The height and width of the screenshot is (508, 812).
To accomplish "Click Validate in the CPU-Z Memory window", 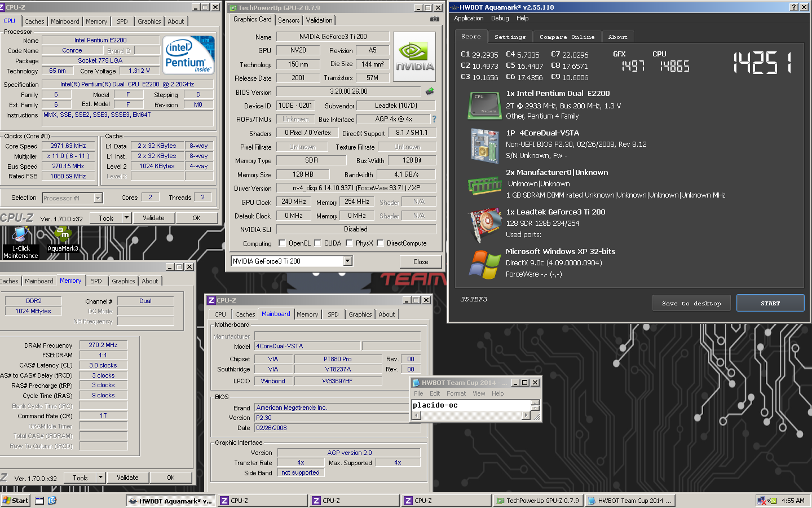I will coord(127,478).
